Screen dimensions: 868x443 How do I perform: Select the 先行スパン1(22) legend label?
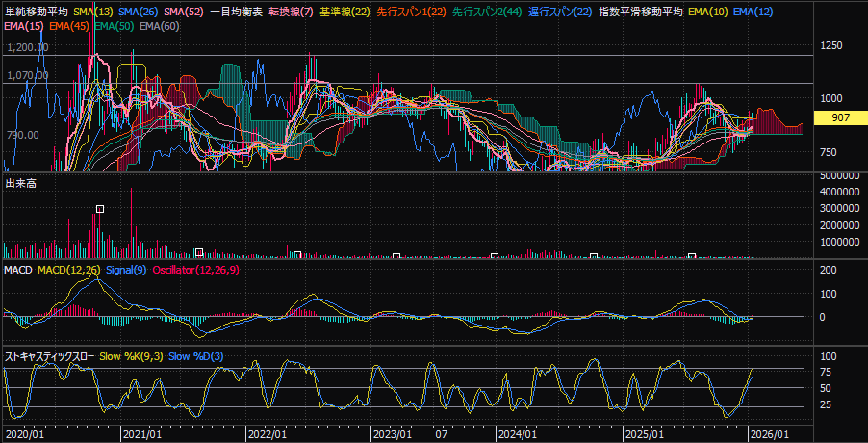pos(412,12)
